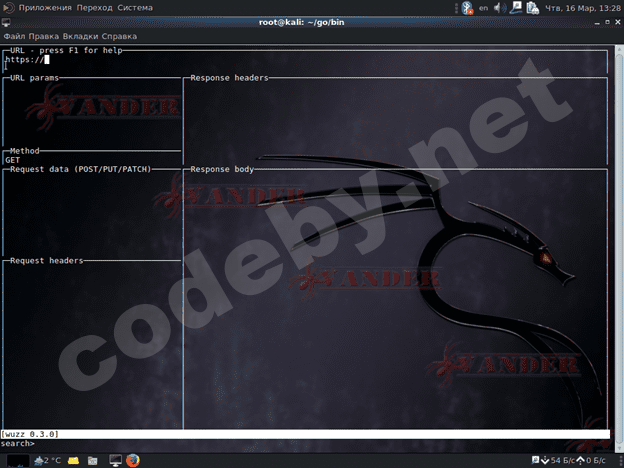This screenshot has width=624, height=468.
Task: Open the network connection tray icon
Action: point(516,7)
